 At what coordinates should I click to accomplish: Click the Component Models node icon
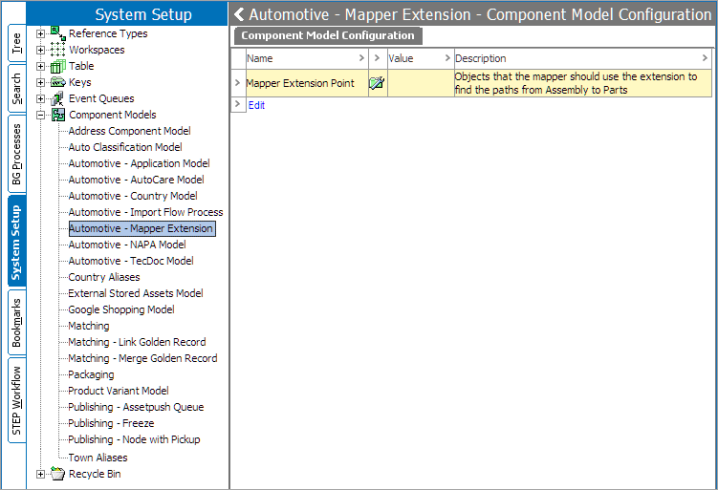click(x=58, y=114)
